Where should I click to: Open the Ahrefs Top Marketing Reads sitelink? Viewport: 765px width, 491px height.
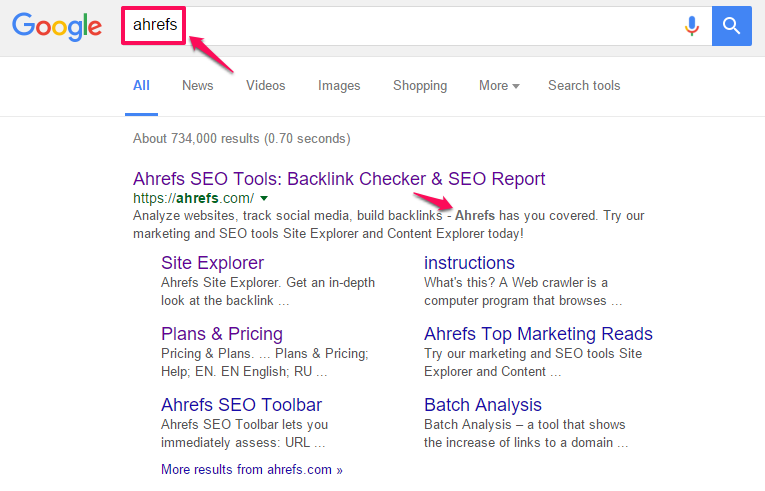538,334
